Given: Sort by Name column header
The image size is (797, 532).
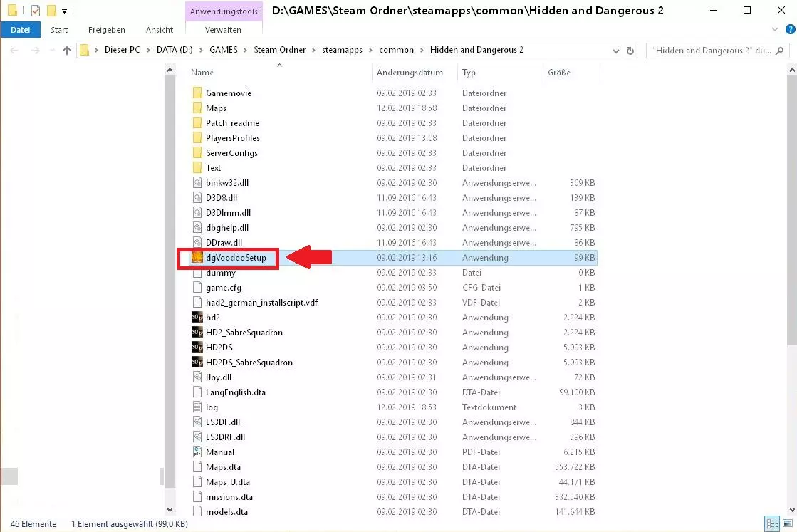Looking at the screenshot, I should tap(202, 73).
